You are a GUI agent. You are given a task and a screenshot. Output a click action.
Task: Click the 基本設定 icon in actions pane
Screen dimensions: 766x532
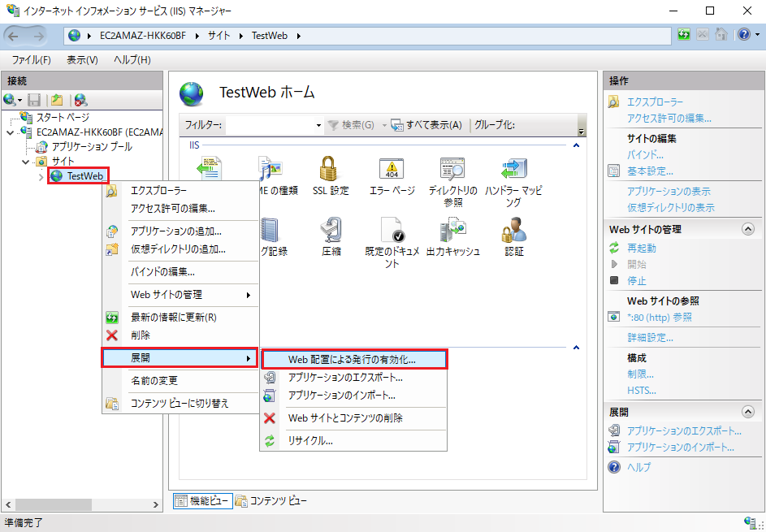pos(613,171)
